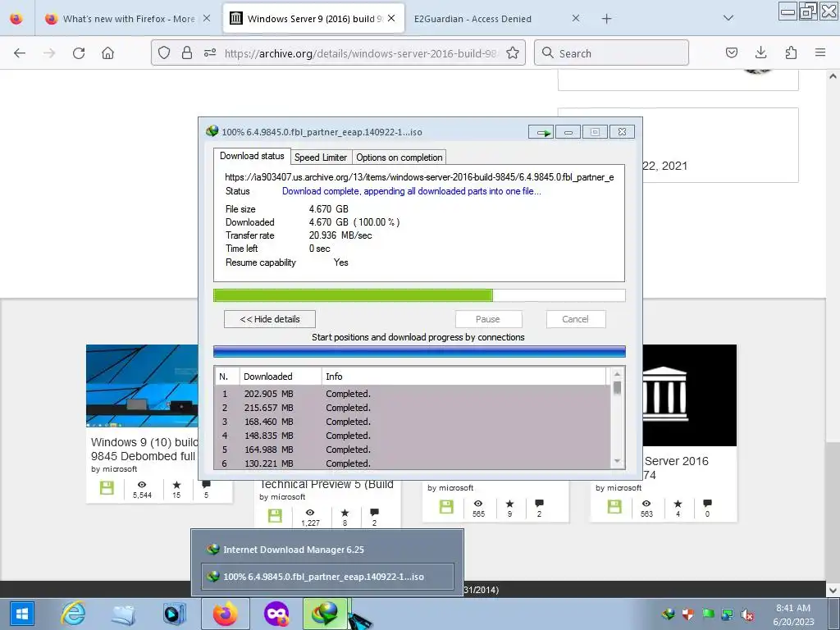The height and width of the screenshot is (630, 840).
Task: Close the E2Guardian Access Denied tab
Action: coord(576,18)
